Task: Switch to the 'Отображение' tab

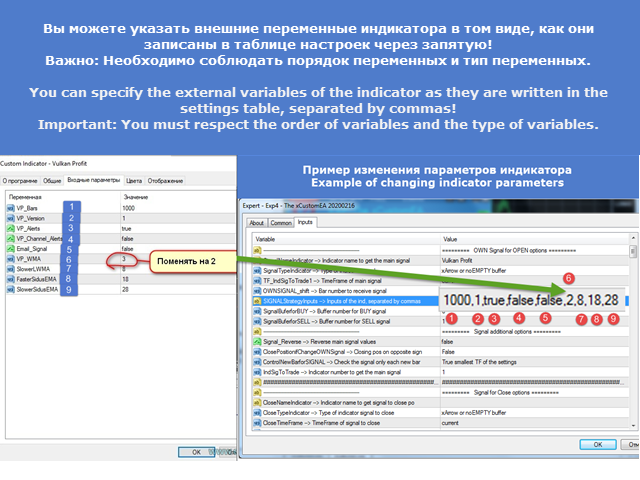Action: [165, 181]
